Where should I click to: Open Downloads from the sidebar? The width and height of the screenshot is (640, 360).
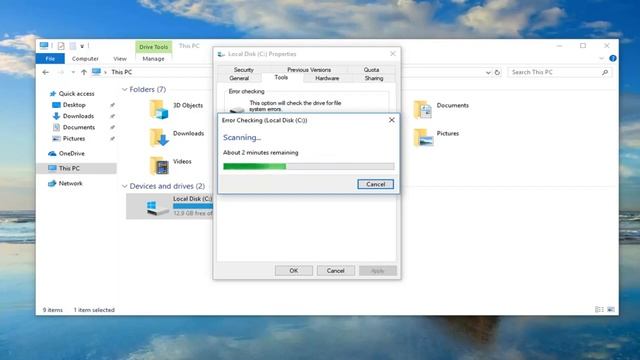tap(78, 116)
